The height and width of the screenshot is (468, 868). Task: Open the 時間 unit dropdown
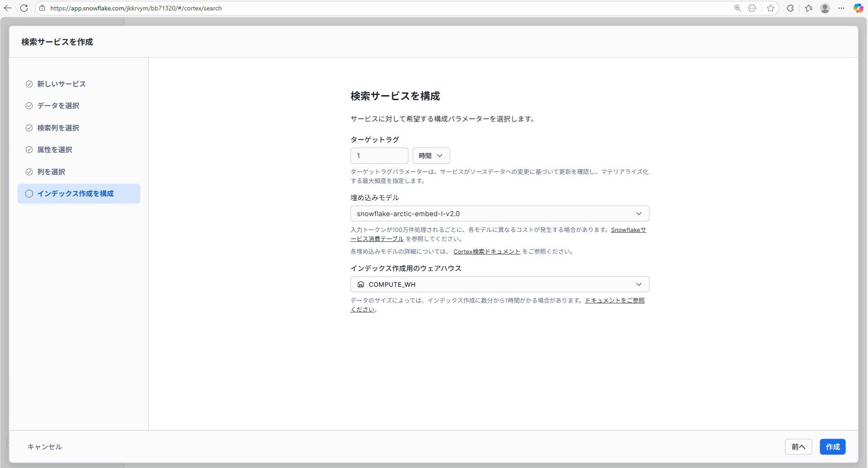pos(430,155)
